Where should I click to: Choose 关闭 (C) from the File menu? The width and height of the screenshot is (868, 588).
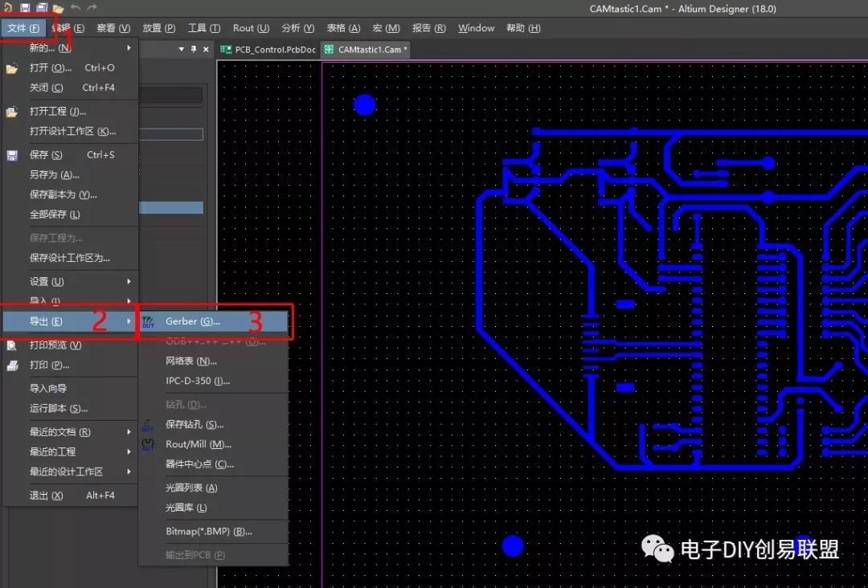tap(70, 88)
